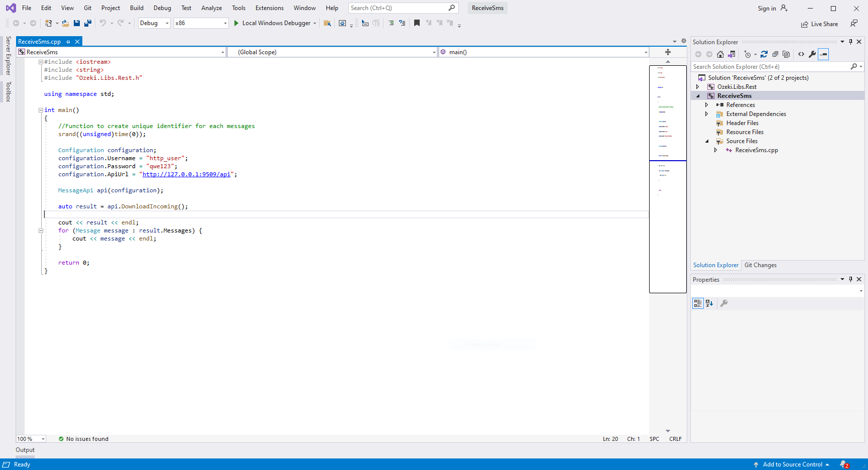Image resolution: width=868 pixels, height=470 pixels.
Task: Open the main() member dropdown
Action: point(544,52)
